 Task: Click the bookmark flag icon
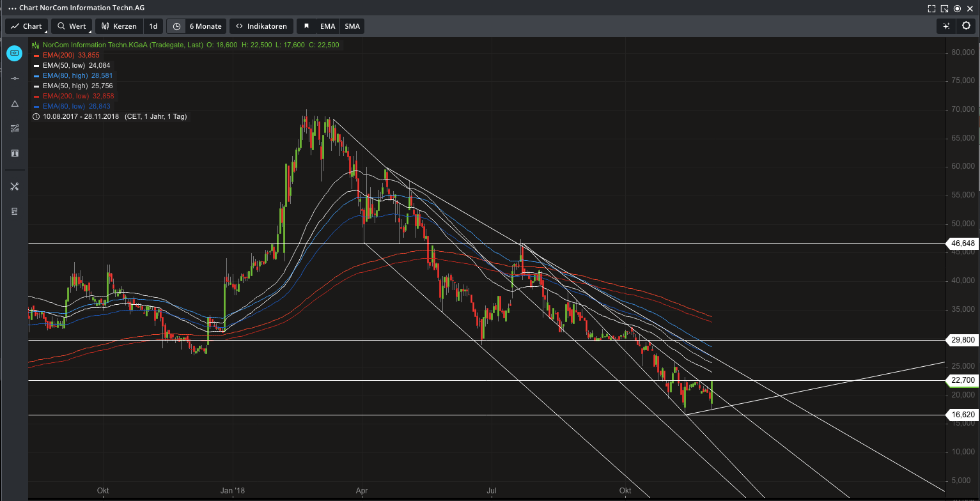coord(306,26)
